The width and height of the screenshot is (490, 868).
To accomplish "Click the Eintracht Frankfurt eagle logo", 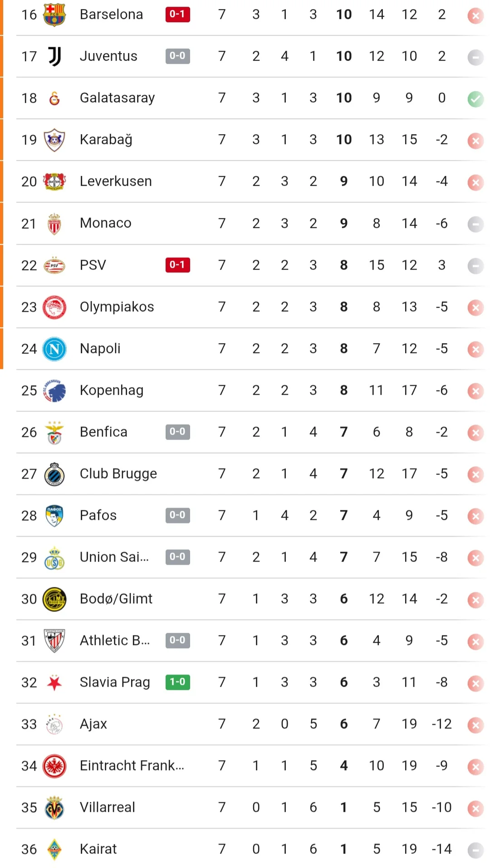I will pos(54,766).
